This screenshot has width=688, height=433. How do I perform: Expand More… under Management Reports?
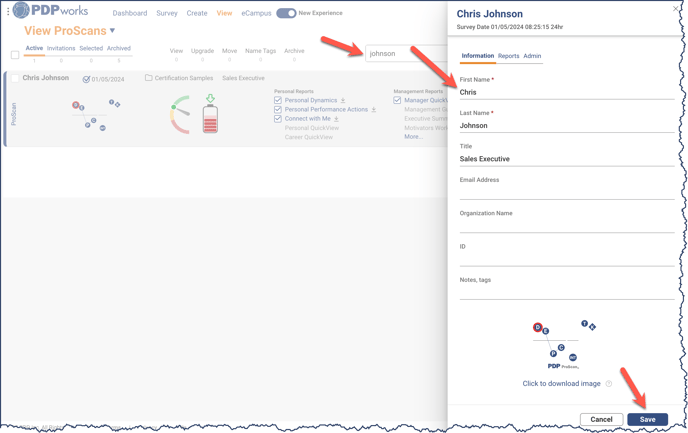pyautogui.click(x=414, y=137)
